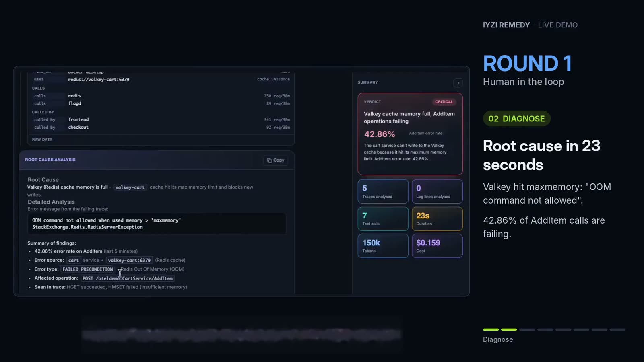Select the CRITICAL verdict badge
Screen dimensions: 644x362
tap(444, 102)
